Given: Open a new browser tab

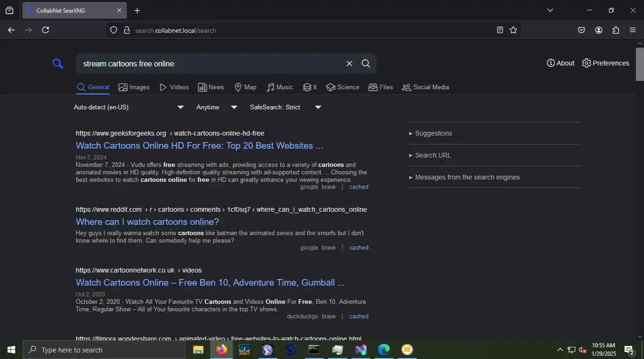Looking at the screenshot, I should [x=137, y=10].
